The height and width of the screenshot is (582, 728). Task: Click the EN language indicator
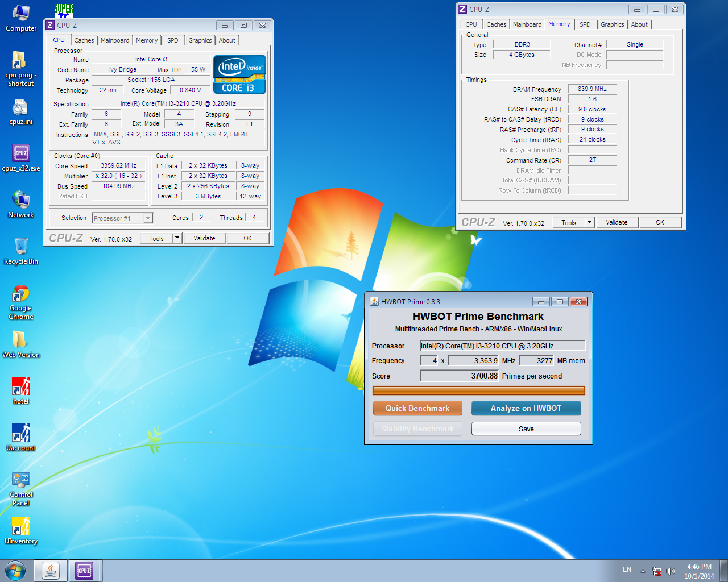tap(627, 569)
